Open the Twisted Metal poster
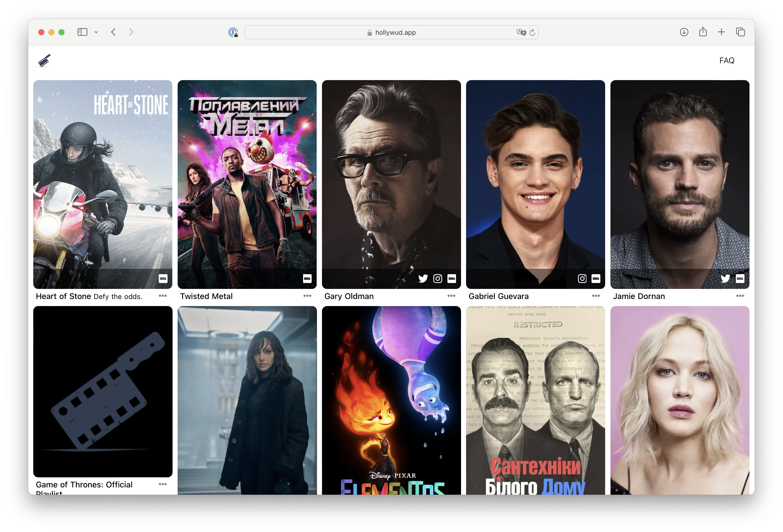The width and height of the screenshot is (783, 532). 247,184
